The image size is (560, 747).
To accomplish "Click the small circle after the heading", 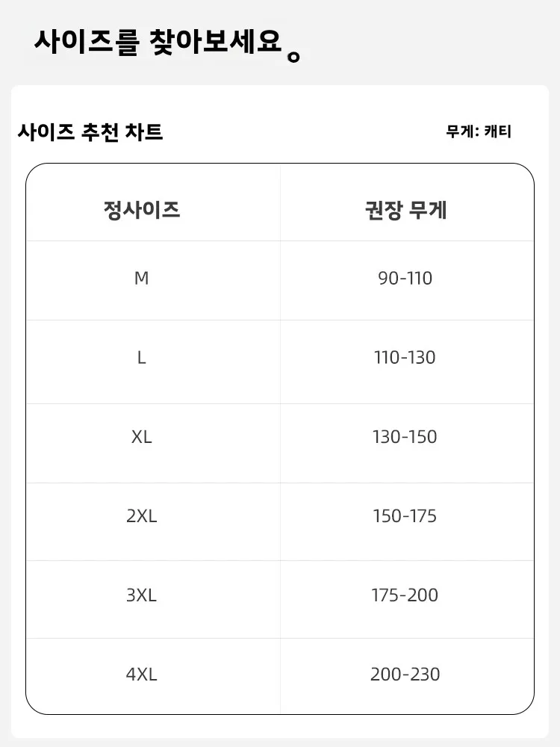I will (x=293, y=57).
